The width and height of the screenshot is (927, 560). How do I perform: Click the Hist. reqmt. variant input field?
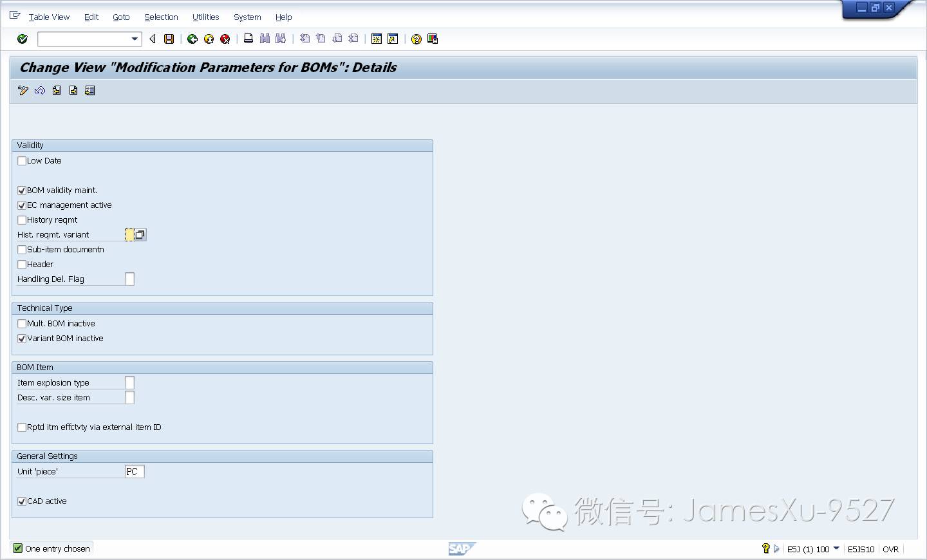pyautogui.click(x=129, y=235)
